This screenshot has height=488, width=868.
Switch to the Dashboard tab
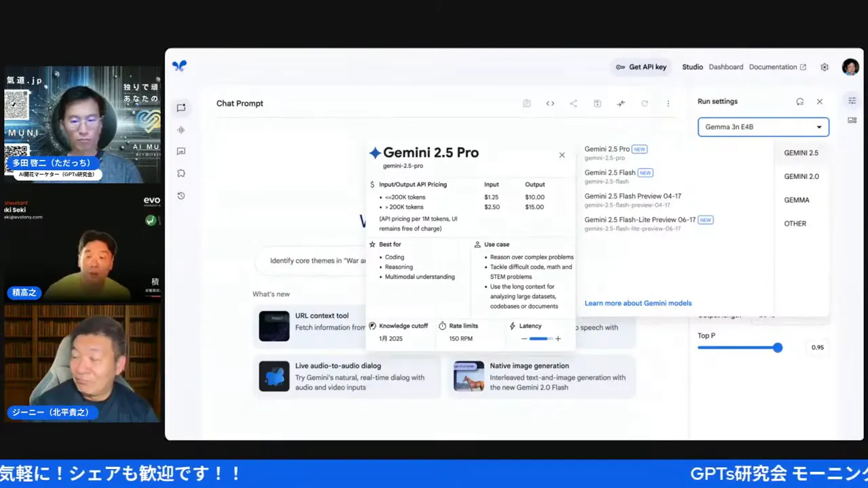pyautogui.click(x=726, y=67)
